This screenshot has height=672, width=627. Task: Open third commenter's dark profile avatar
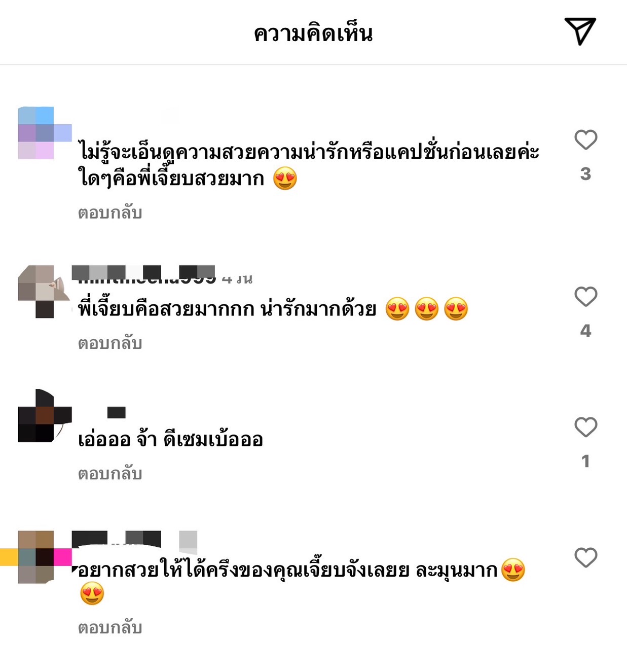click(45, 416)
